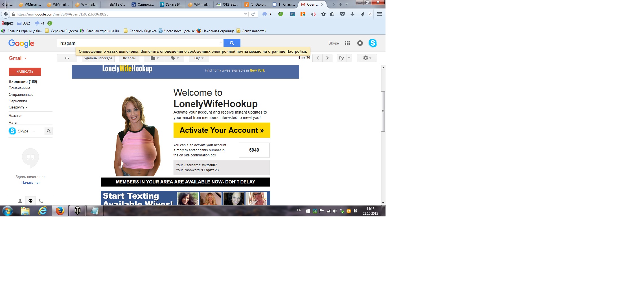Open Google notifications bell
The height and width of the screenshot is (297, 644).
point(360,43)
